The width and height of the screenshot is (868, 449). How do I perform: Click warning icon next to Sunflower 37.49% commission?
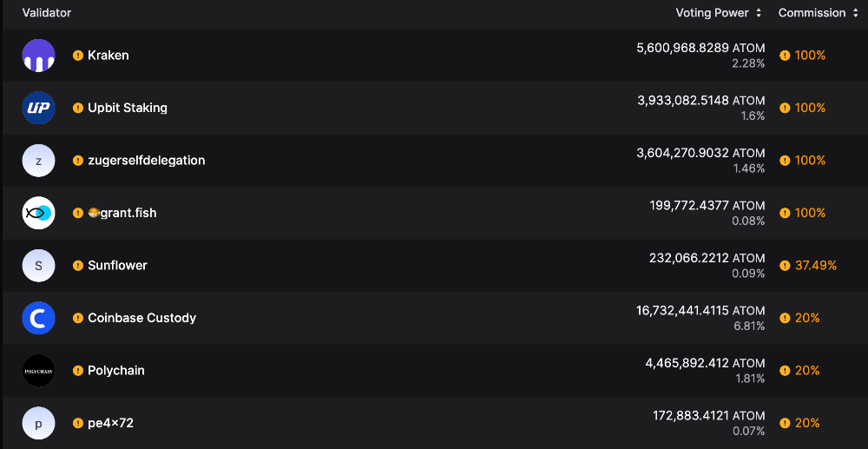785,266
